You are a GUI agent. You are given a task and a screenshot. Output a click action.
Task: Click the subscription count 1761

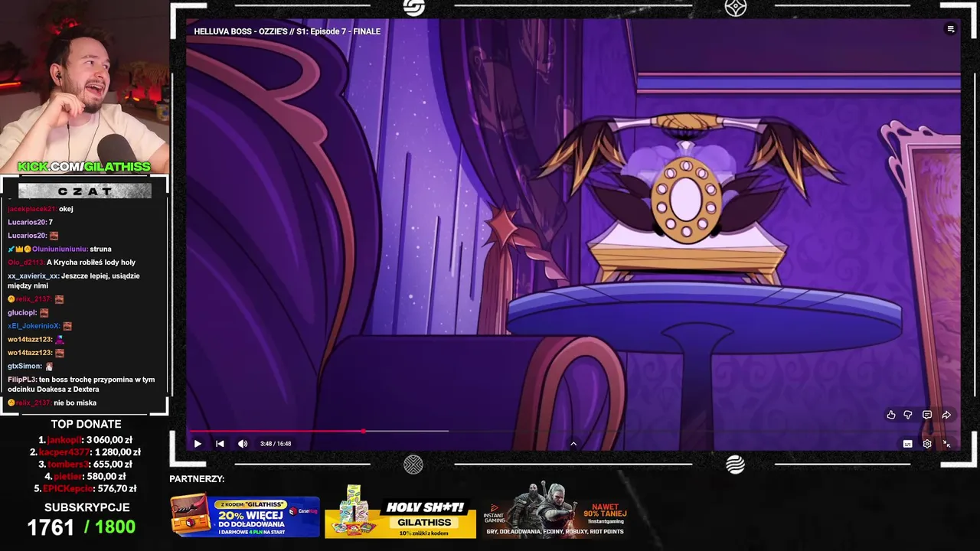coord(51,527)
